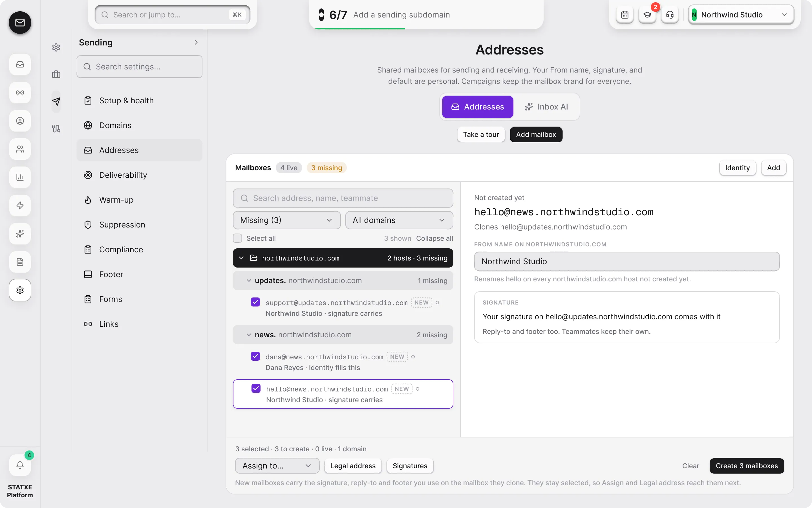Screen dimensions: 812x508
Task: Open Warm-up settings page
Action: (140, 200)
